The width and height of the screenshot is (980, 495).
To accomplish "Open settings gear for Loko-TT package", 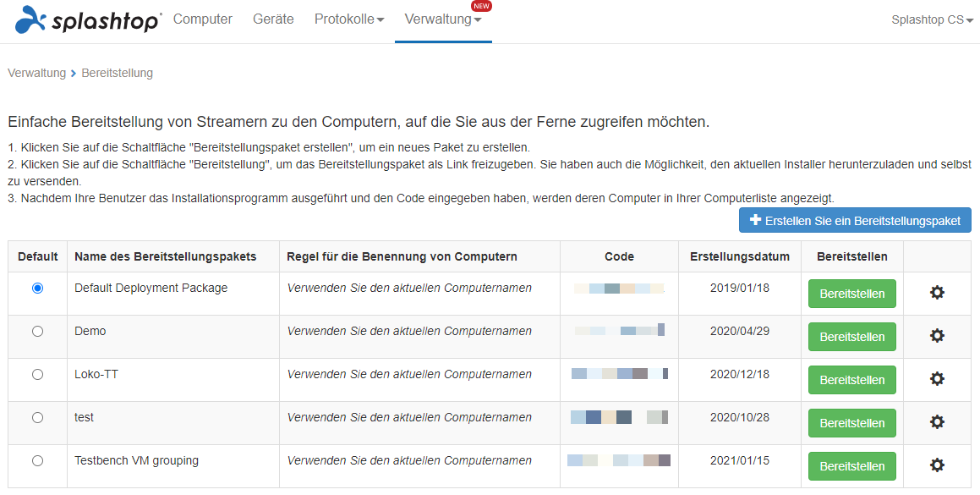I will [937, 378].
